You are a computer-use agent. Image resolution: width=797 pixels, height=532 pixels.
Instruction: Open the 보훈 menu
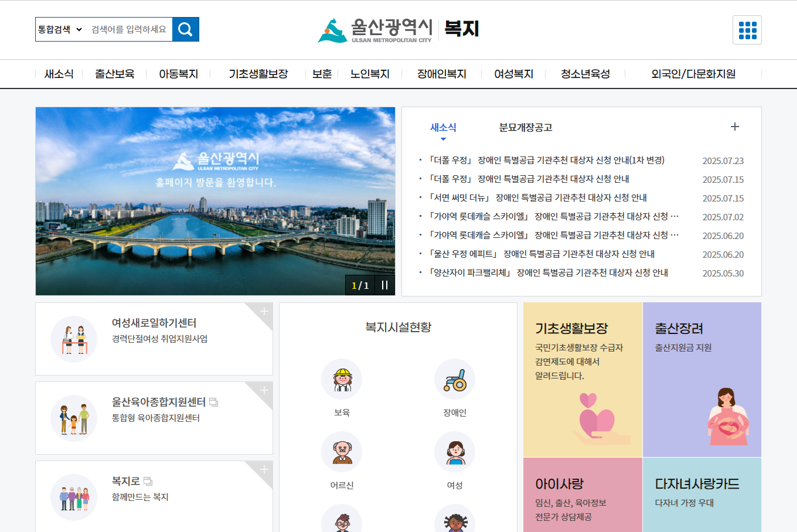coord(322,74)
